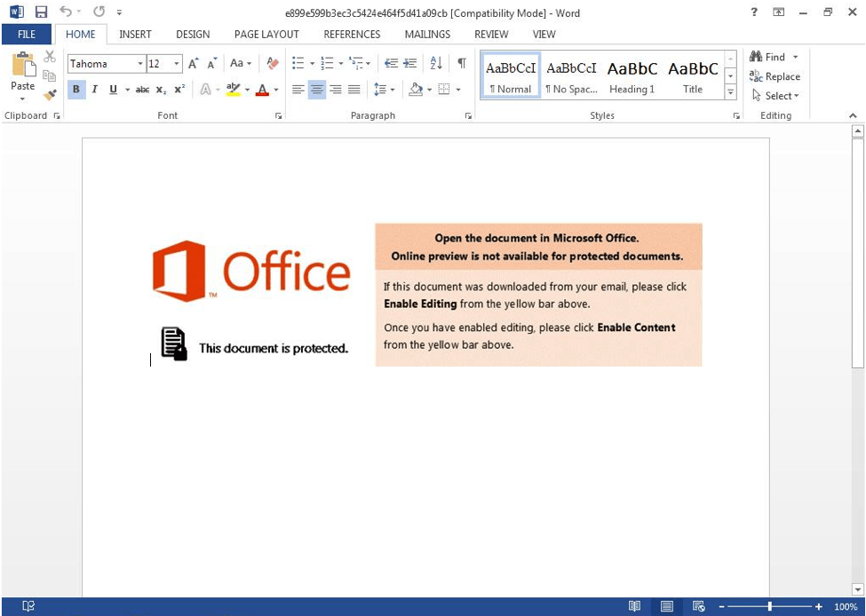Open the Change Case Aa dropdown
Image resolution: width=866 pixels, height=616 pixels.
click(x=241, y=64)
